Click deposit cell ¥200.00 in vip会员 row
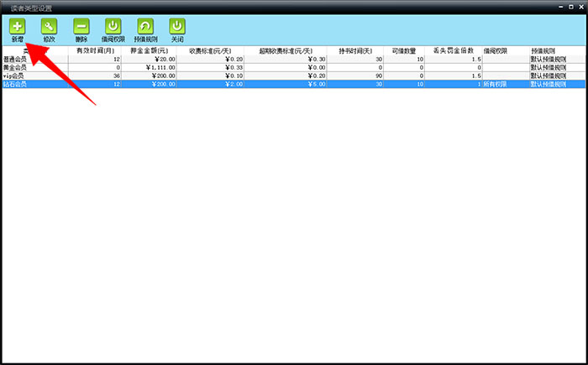 click(x=150, y=76)
